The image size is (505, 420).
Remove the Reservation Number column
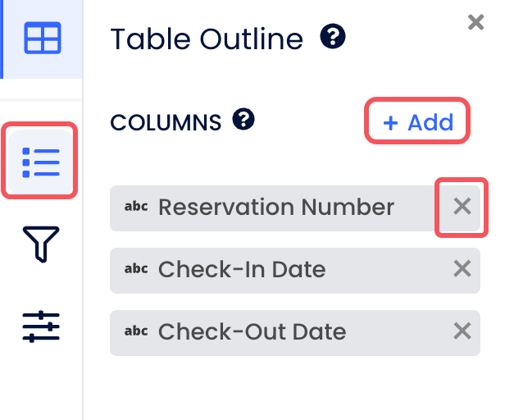click(462, 207)
